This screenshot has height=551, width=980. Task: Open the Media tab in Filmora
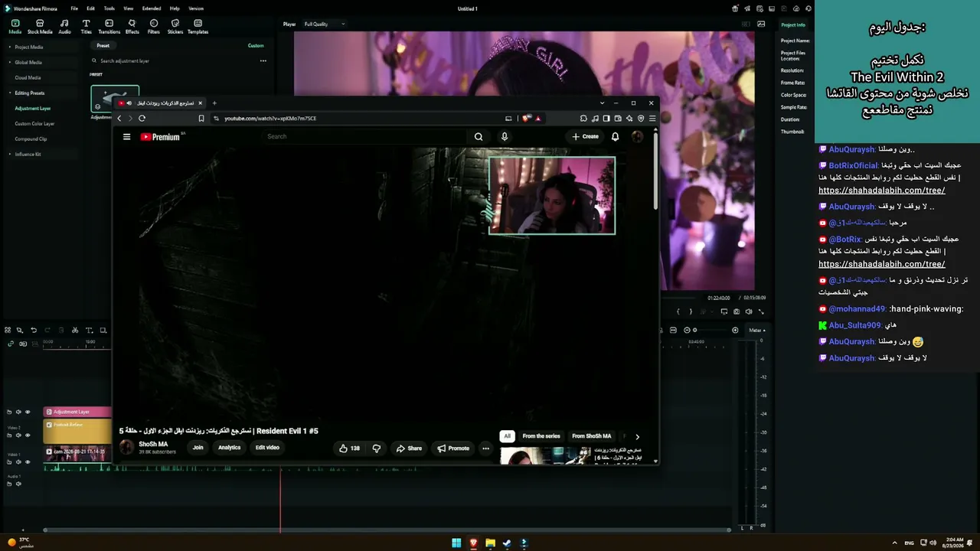point(15,27)
